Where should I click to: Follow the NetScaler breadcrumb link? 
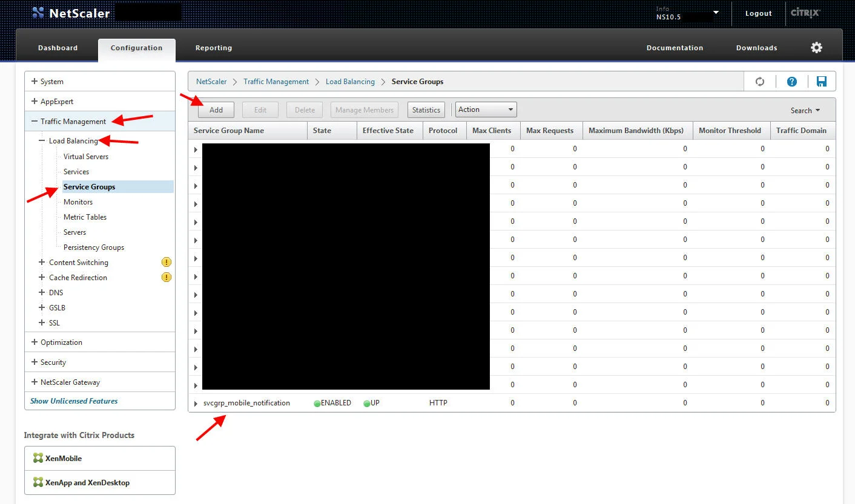(211, 81)
